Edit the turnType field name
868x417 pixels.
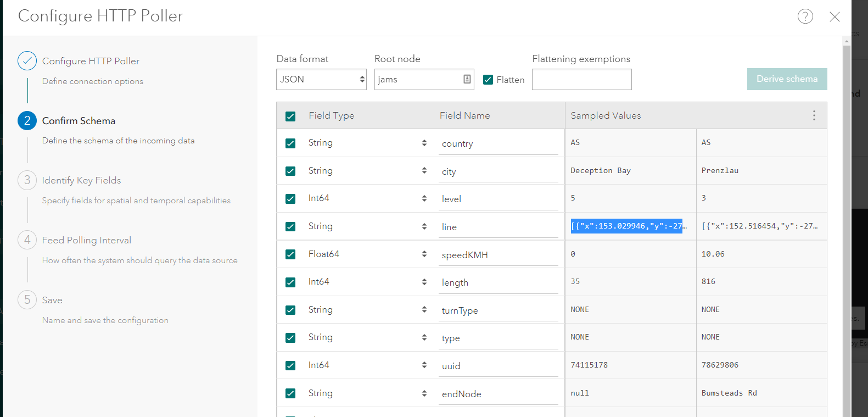click(499, 311)
